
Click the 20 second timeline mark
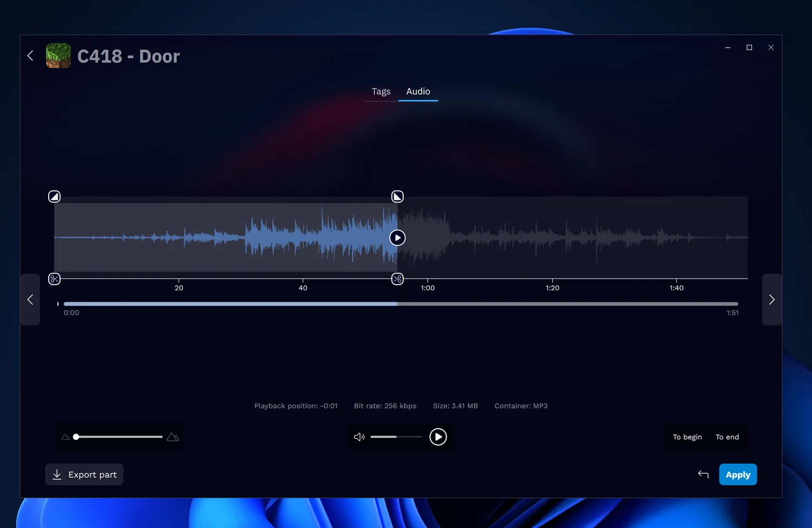[179, 288]
